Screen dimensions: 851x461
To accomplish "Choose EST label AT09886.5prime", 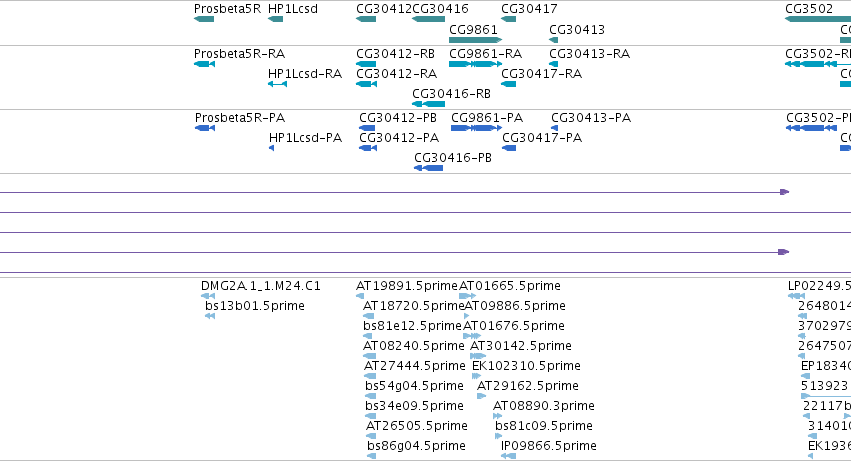I will pyautogui.click(x=515, y=306).
